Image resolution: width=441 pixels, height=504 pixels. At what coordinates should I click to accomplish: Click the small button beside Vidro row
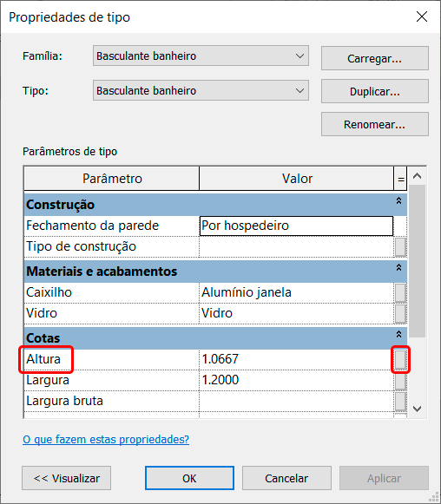click(x=400, y=313)
